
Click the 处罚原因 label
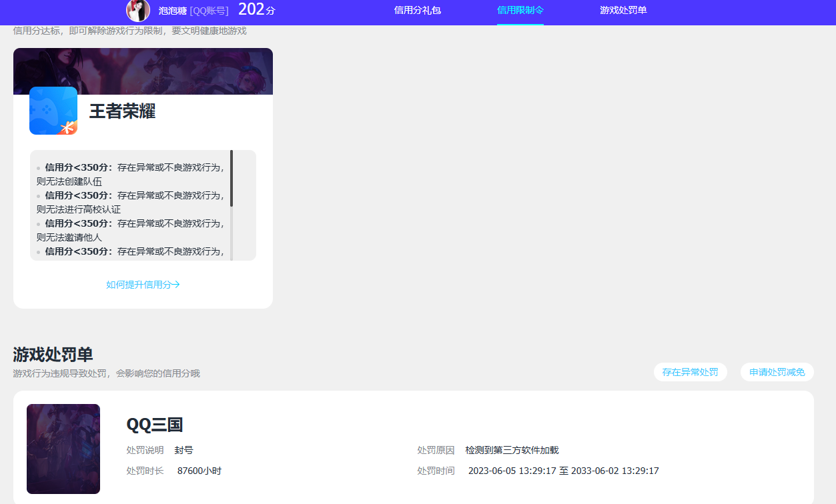pos(436,451)
